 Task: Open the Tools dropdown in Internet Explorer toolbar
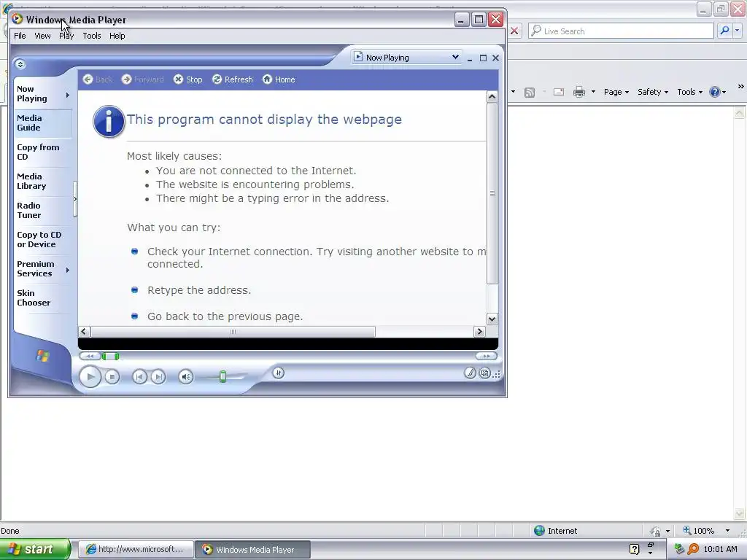(x=690, y=92)
